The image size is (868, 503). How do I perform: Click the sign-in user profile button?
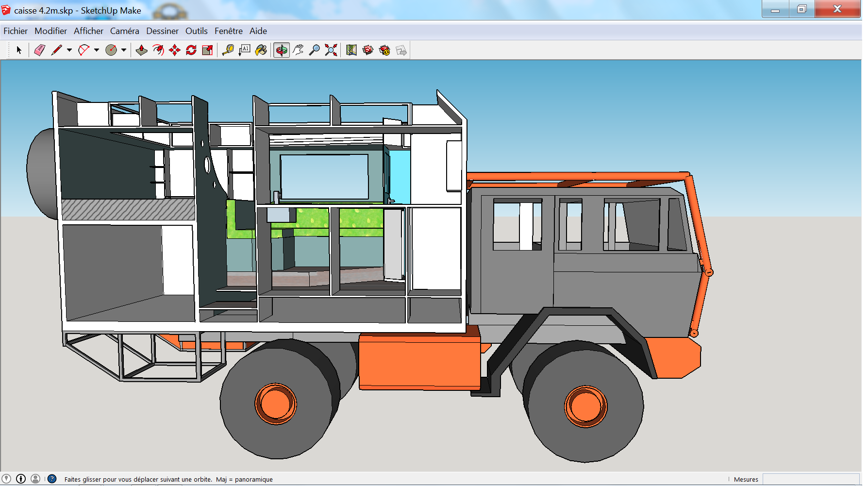[35, 479]
